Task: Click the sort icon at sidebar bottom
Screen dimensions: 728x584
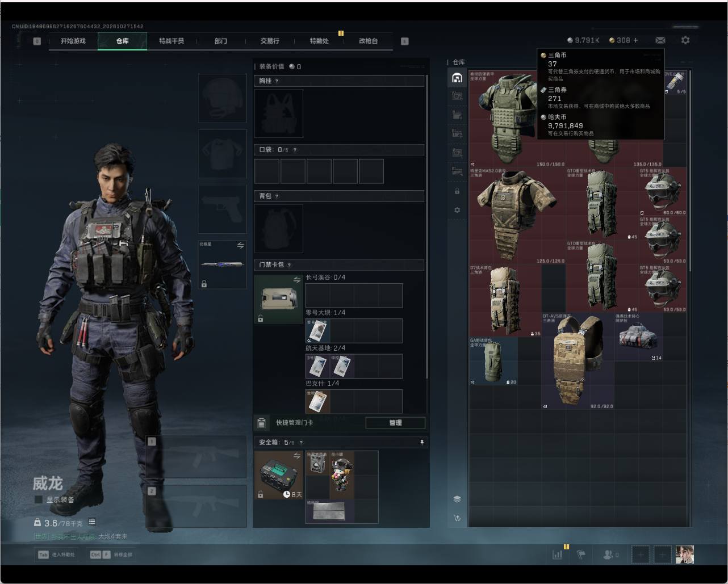Action: tap(457, 518)
